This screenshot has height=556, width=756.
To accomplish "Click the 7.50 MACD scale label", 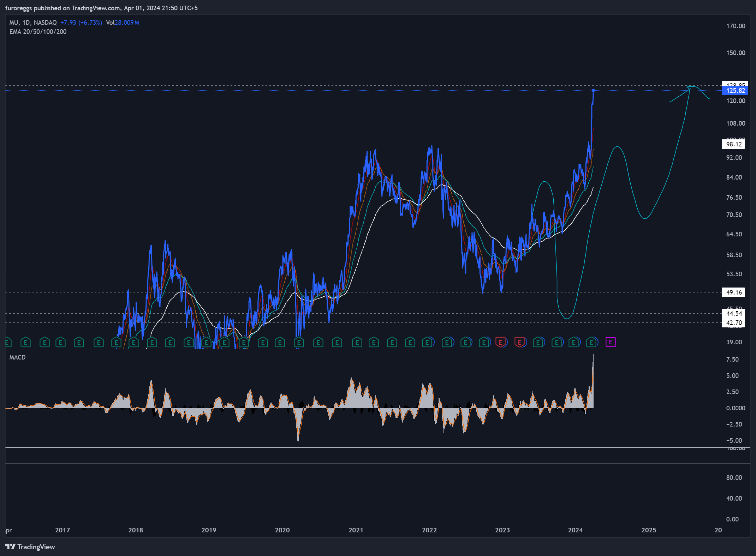I will (732, 359).
